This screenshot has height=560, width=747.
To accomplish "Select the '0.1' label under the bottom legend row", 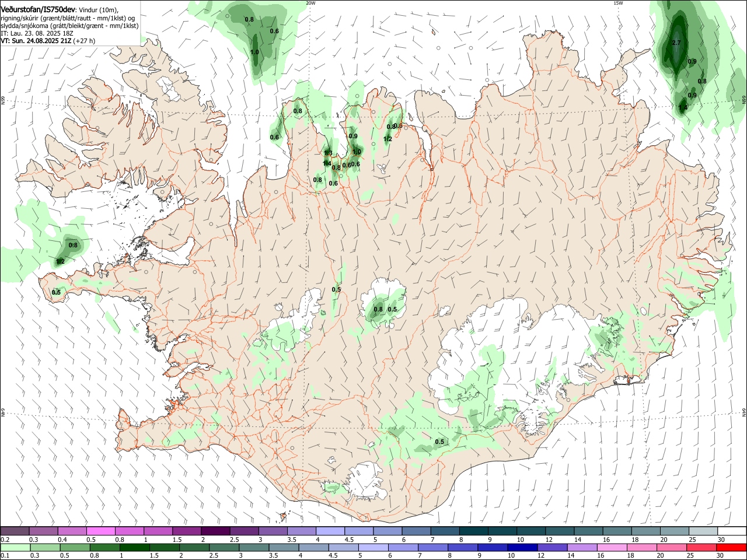I will coord(5,556).
